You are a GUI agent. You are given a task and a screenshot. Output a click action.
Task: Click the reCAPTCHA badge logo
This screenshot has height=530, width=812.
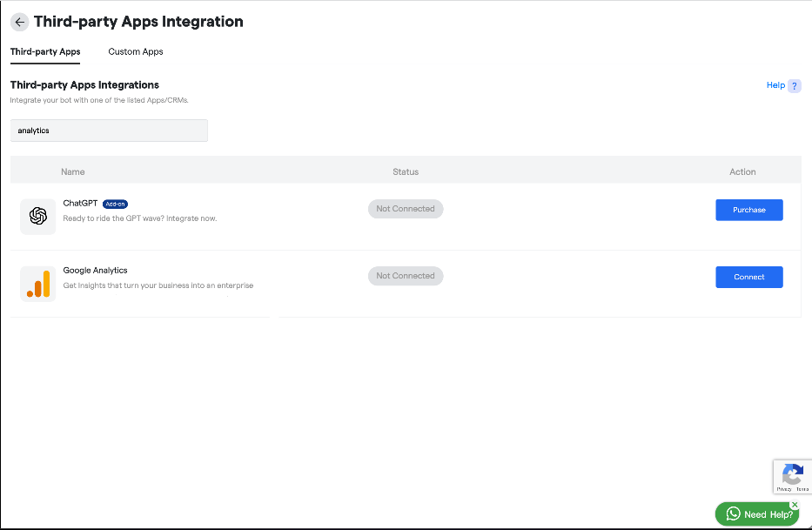point(792,474)
